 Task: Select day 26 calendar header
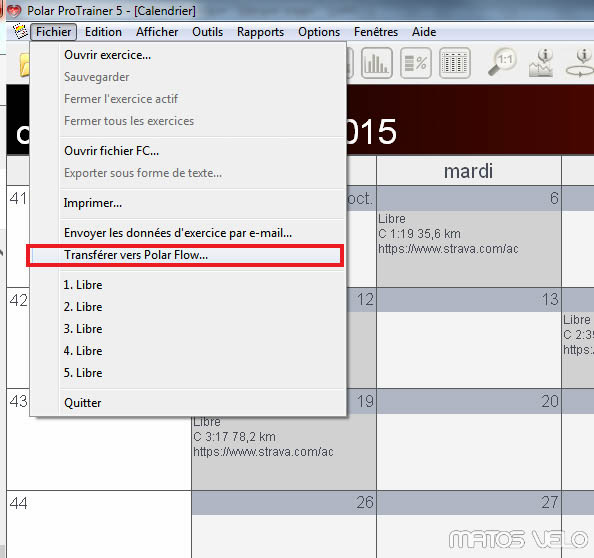284,503
